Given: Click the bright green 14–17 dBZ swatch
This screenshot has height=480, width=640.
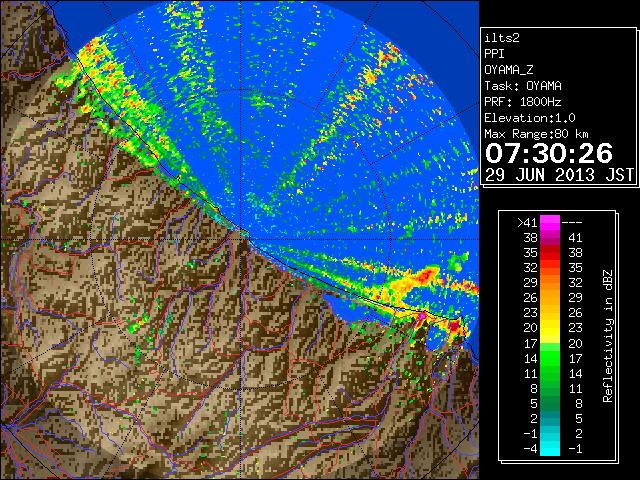Looking at the screenshot, I should (x=550, y=358).
